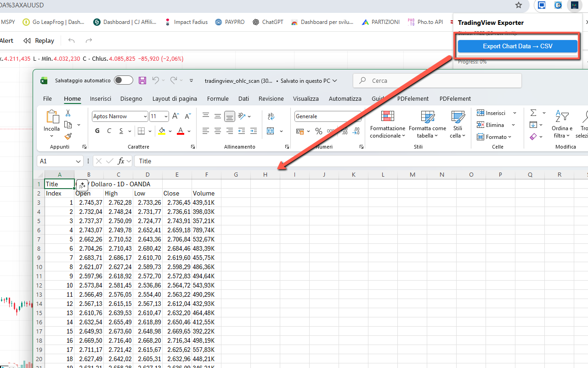This screenshot has width=588, height=368.
Task: Switch to the Formule ribbon tab
Action: [218, 98]
